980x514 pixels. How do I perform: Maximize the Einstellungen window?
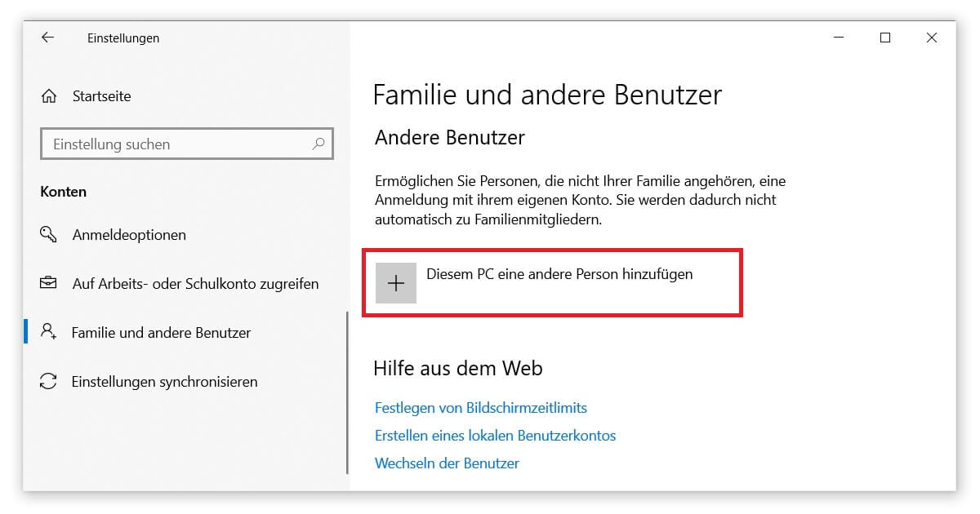click(884, 38)
